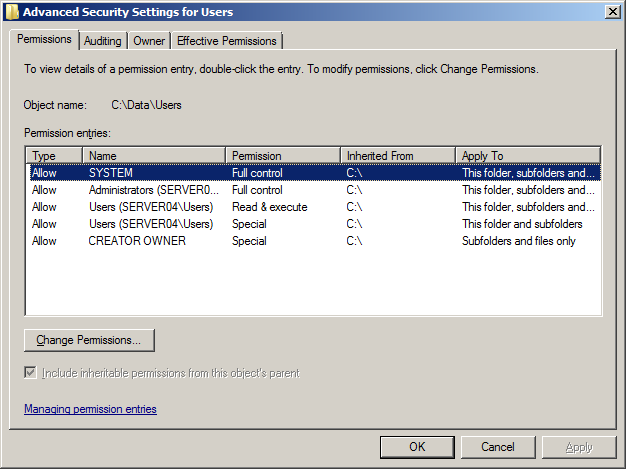Switch to the Permissions tab

44,39
